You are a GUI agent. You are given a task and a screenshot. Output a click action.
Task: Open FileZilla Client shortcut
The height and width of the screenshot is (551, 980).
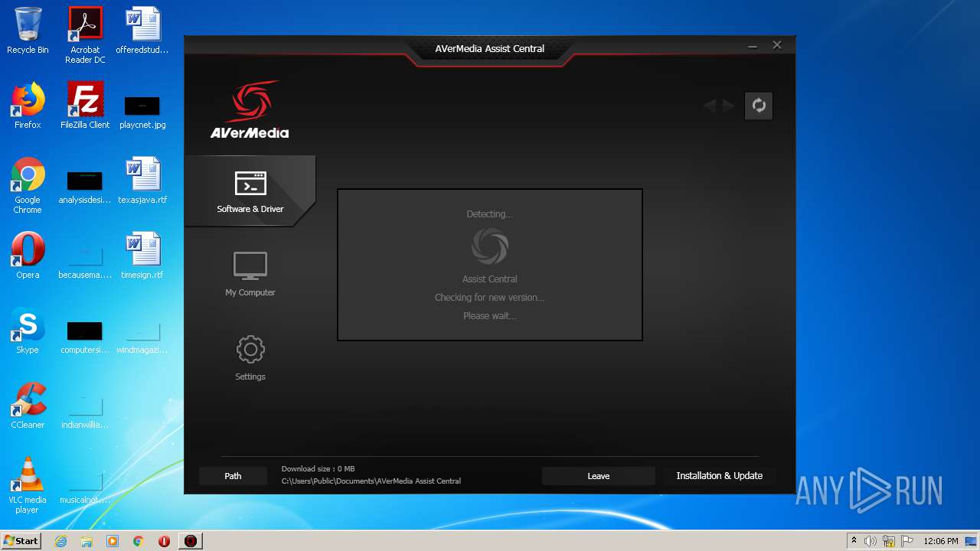[x=85, y=106]
